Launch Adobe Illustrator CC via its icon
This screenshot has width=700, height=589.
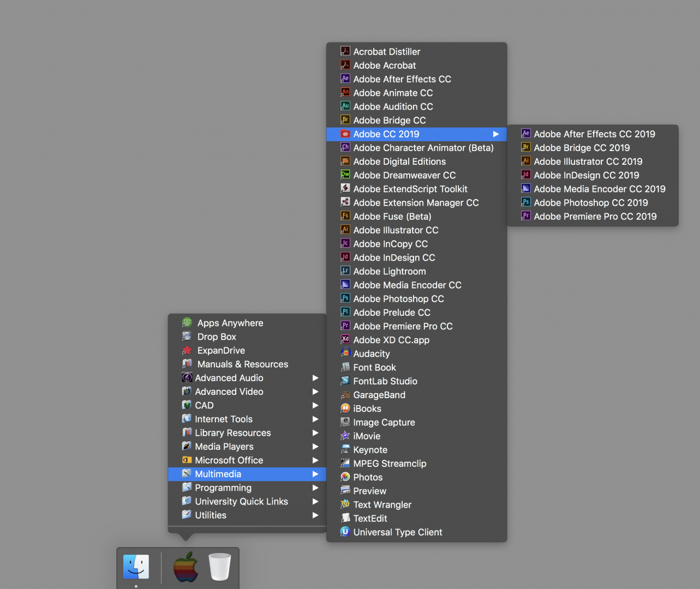[345, 230]
